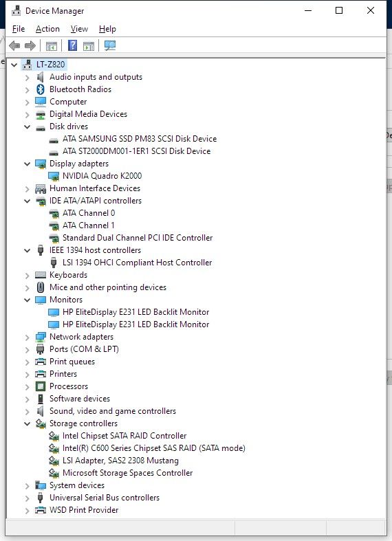Open the File menu
This screenshot has height=541, width=392.
tap(19, 29)
